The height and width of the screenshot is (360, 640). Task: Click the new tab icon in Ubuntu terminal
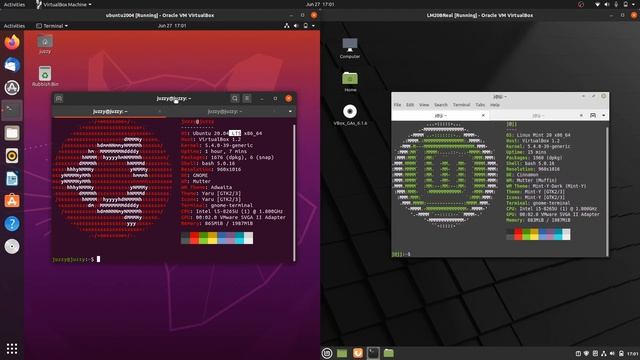pyautogui.click(x=59, y=98)
